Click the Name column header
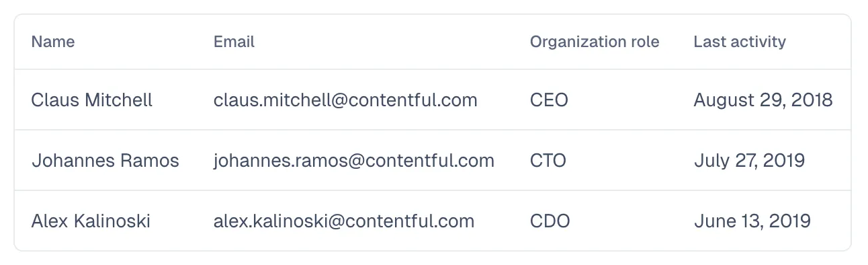868x265 pixels. point(53,42)
